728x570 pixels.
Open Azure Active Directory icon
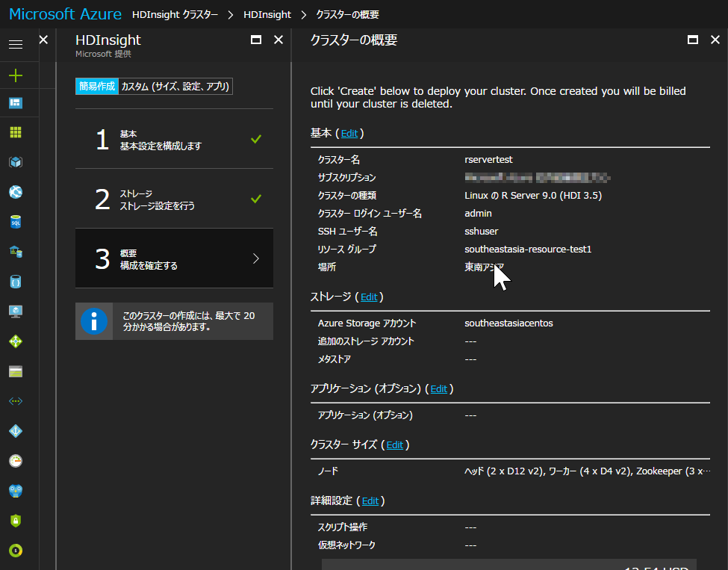coord(16,430)
